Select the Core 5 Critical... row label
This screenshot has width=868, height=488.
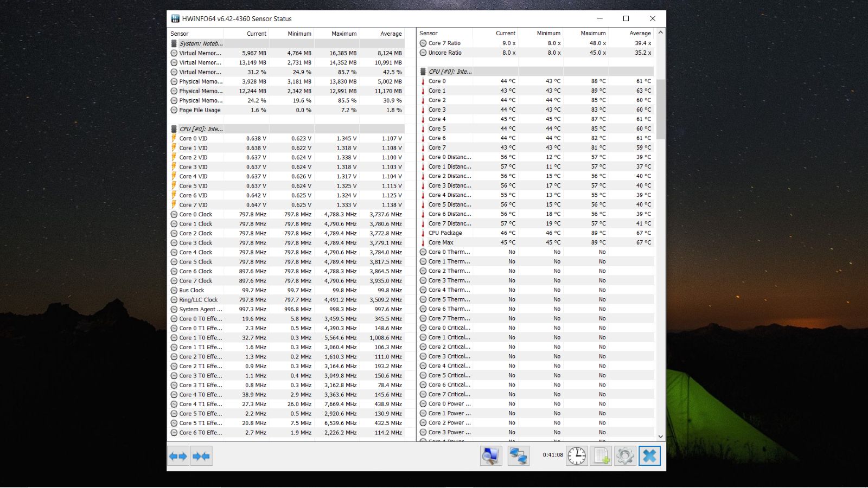[x=449, y=375]
